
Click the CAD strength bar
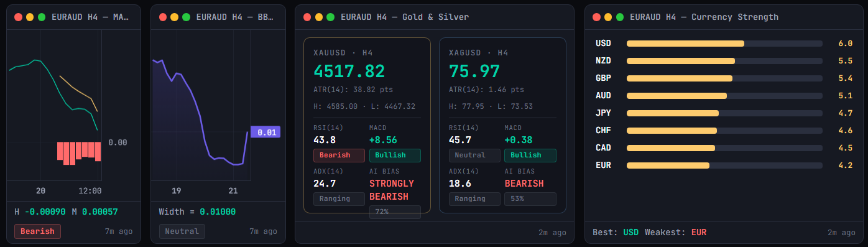[724, 148]
